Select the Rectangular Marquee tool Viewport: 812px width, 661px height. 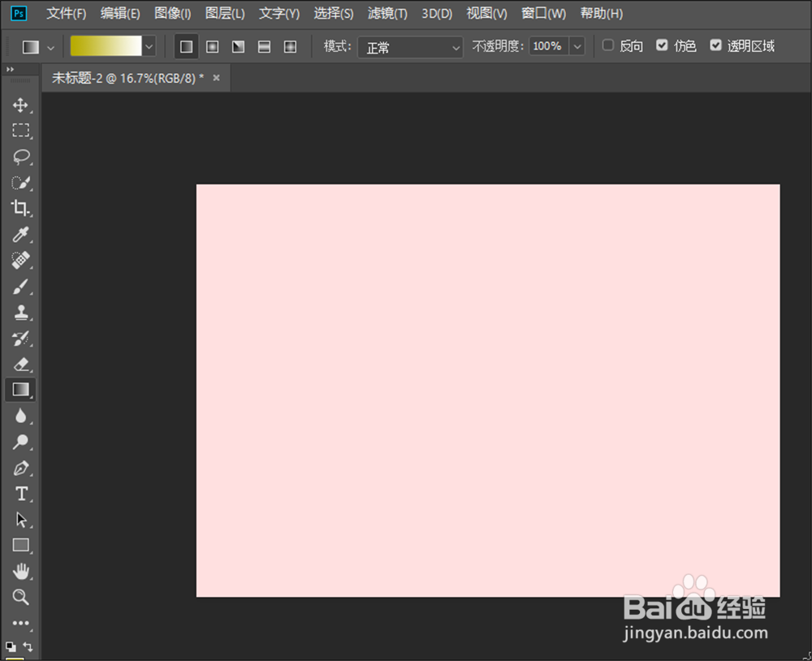(x=21, y=130)
